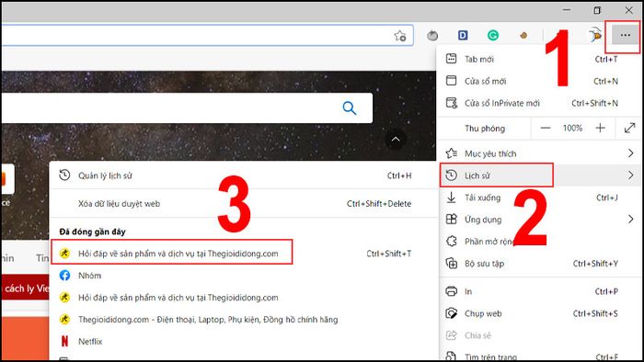
Task: Click the printer icon beside In
Action: pos(452,291)
